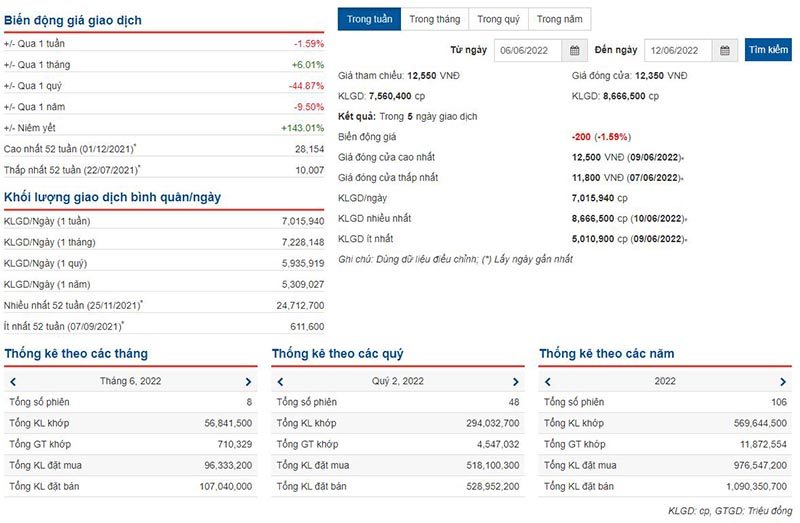Go to the year before 2022
Screen dimensions: 800x523
548,381
